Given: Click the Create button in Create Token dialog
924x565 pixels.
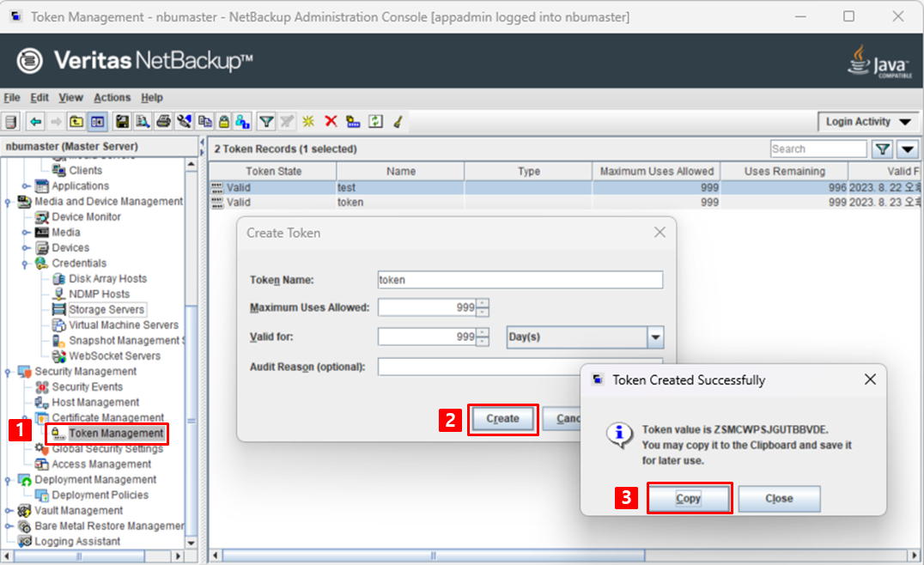Looking at the screenshot, I should pos(502,419).
